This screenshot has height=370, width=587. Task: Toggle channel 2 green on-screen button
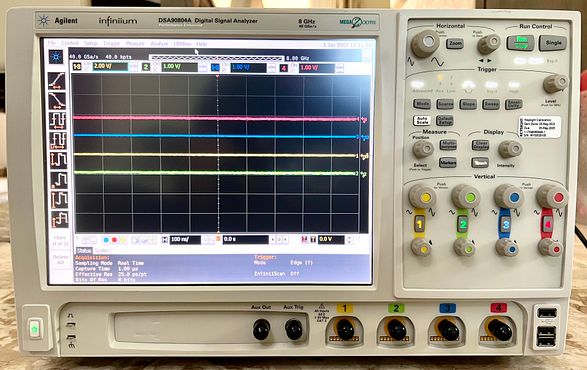pos(146,67)
